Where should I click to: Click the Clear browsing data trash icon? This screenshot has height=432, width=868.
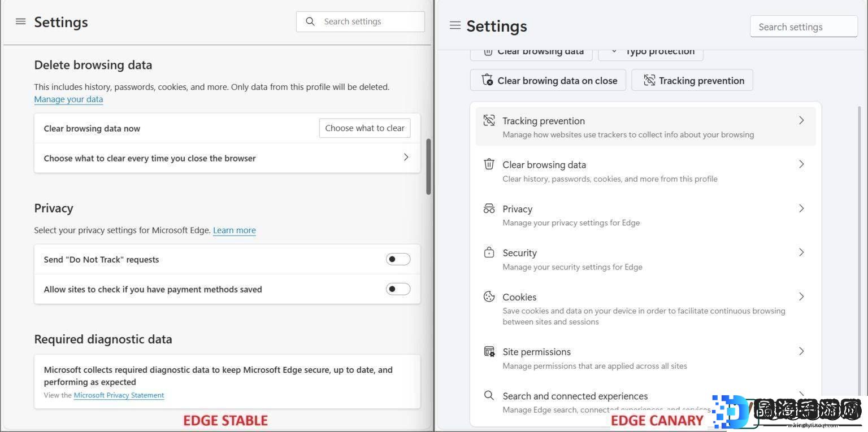coord(489,164)
